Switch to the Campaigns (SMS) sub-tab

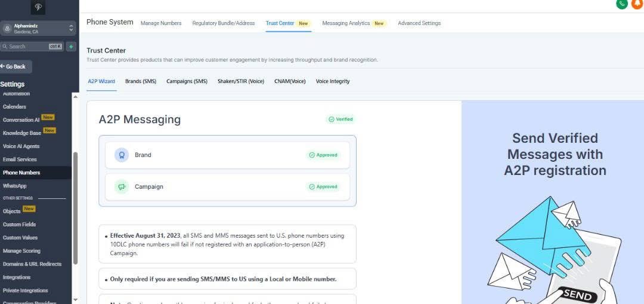(x=187, y=81)
